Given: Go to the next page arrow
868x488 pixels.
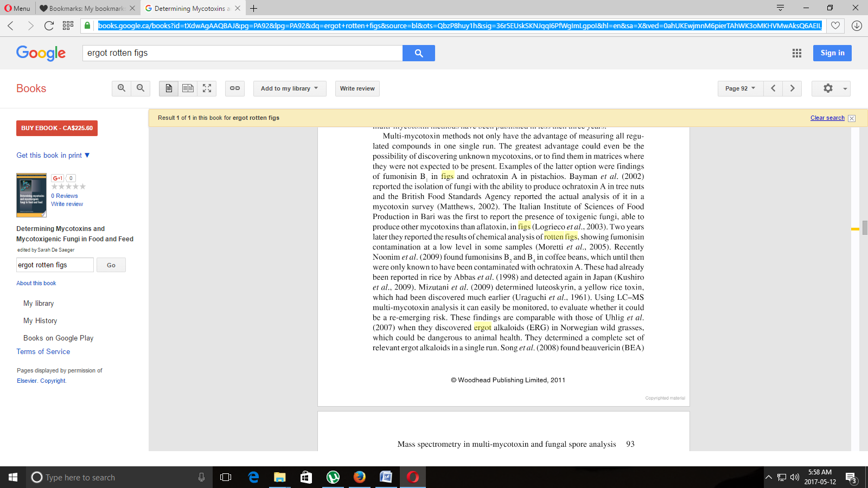Looking at the screenshot, I should coord(792,88).
